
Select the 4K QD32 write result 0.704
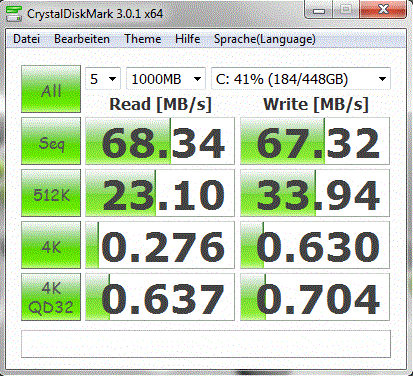coord(315,297)
